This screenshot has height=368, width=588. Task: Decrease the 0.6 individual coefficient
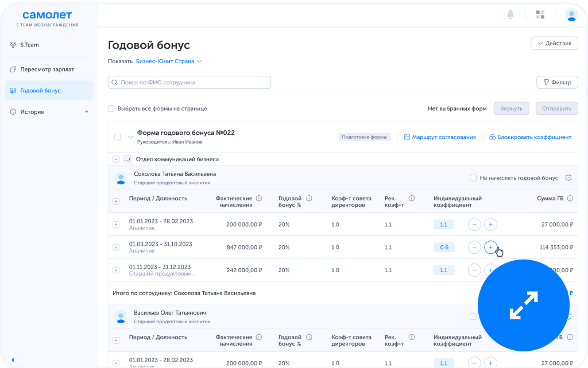[x=474, y=247]
